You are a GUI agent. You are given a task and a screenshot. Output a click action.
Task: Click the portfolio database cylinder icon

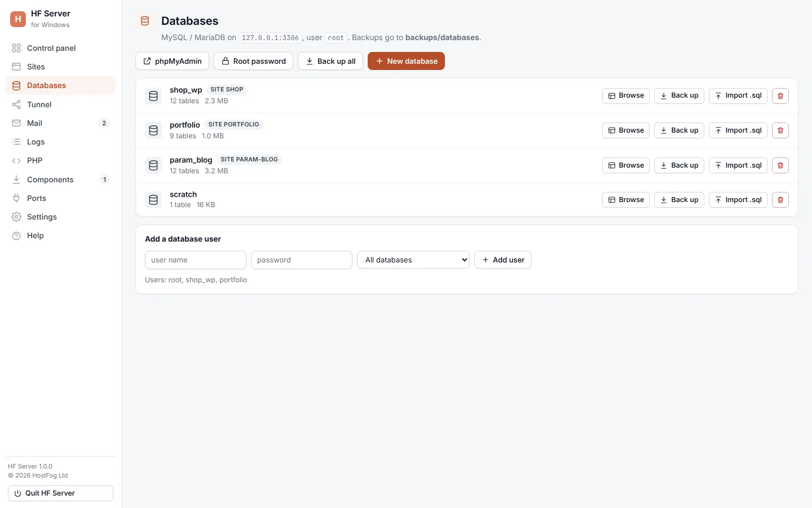pos(153,130)
